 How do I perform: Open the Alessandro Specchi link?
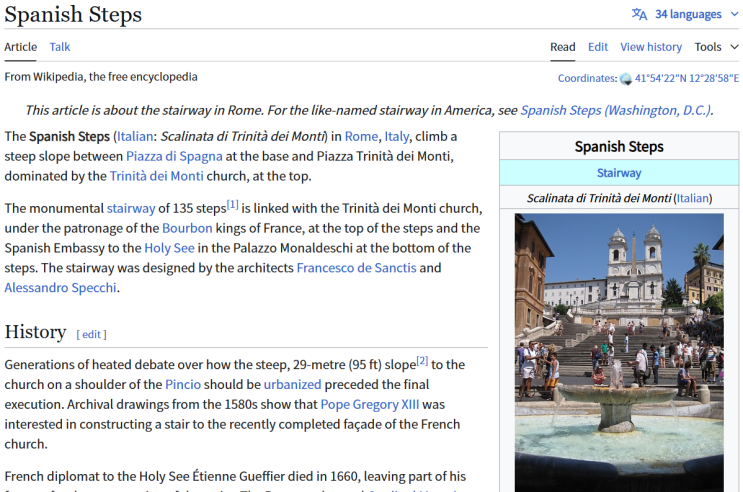pyautogui.click(x=60, y=288)
